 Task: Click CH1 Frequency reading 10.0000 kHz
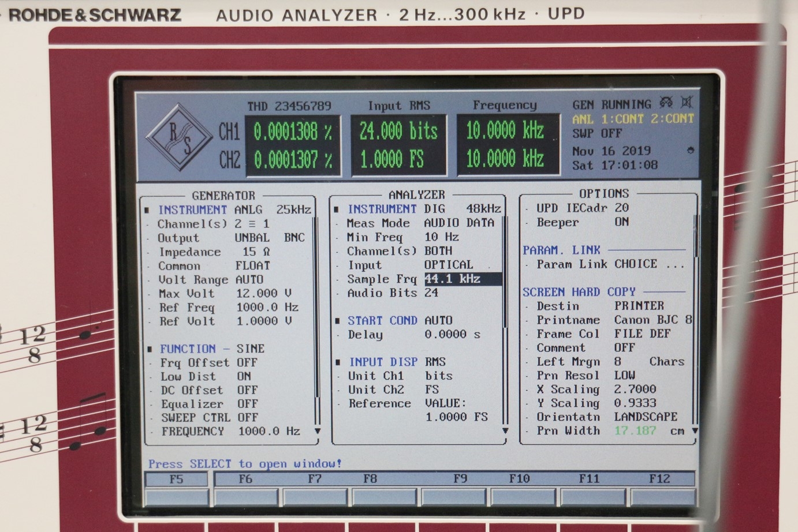(505, 131)
